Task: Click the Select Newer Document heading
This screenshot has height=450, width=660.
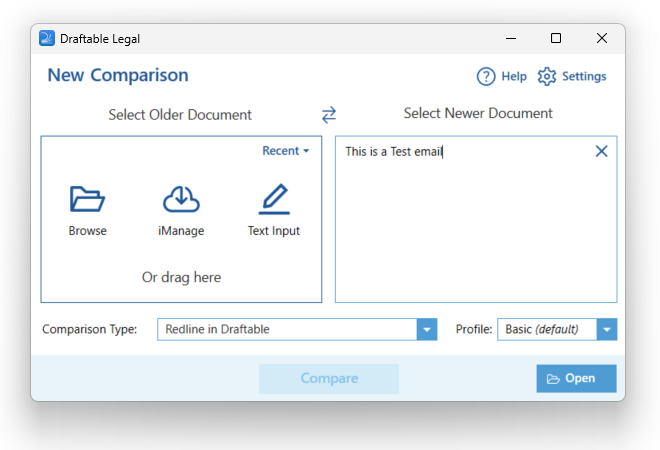Action: [478, 113]
